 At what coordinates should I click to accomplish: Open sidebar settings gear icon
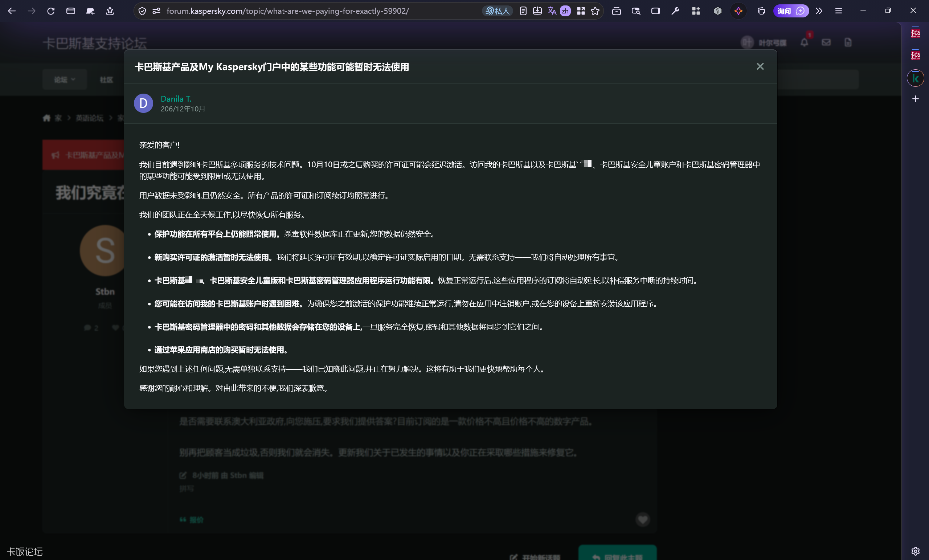[916, 551]
